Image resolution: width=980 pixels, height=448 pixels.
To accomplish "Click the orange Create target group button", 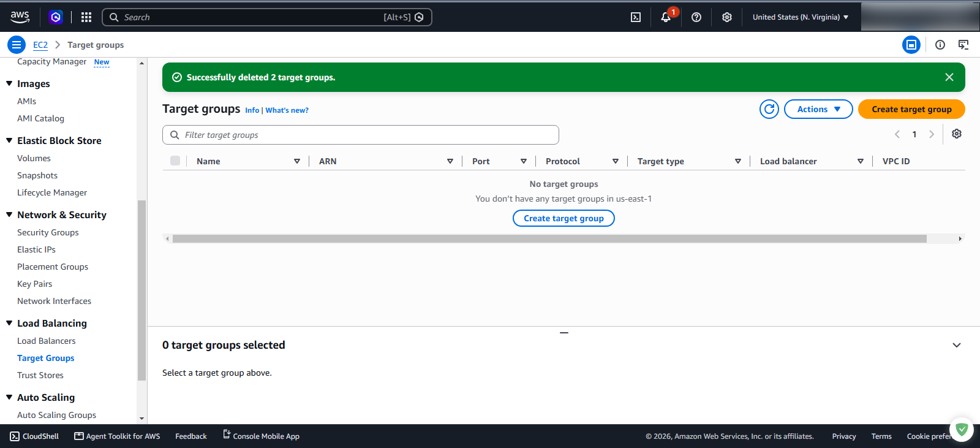I will click(911, 109).
